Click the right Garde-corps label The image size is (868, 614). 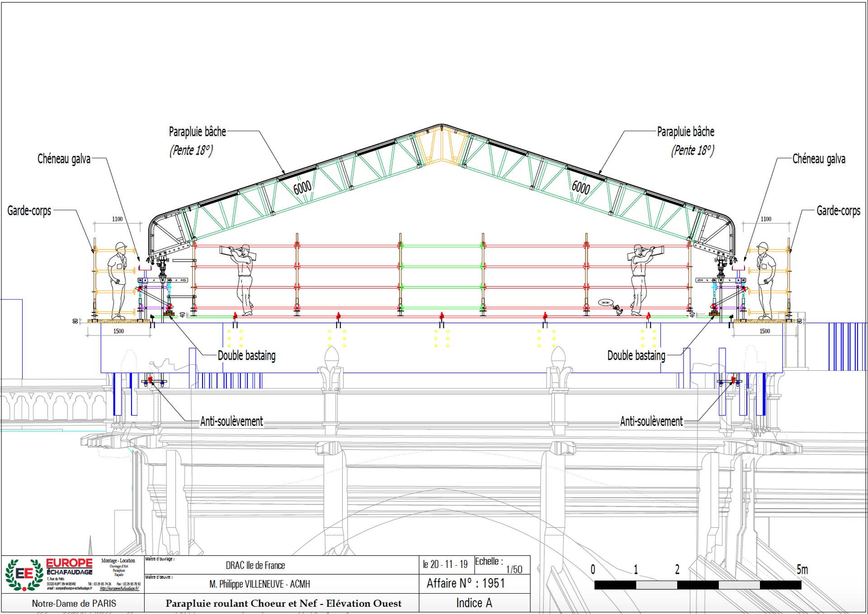[838, 211]
